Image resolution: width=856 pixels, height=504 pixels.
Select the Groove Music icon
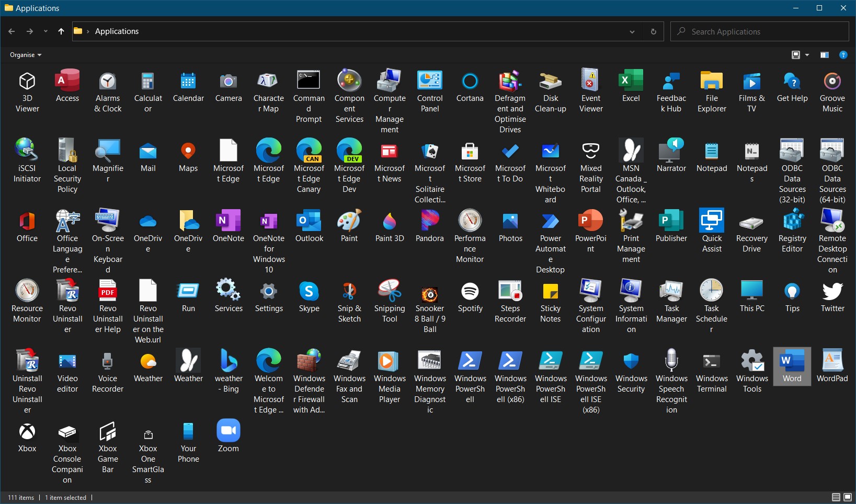832,81
